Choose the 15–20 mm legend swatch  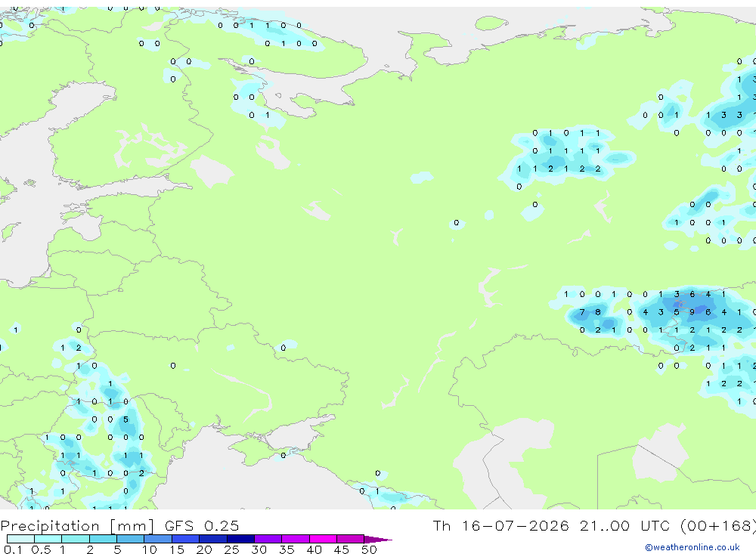(x=185, y=539)
